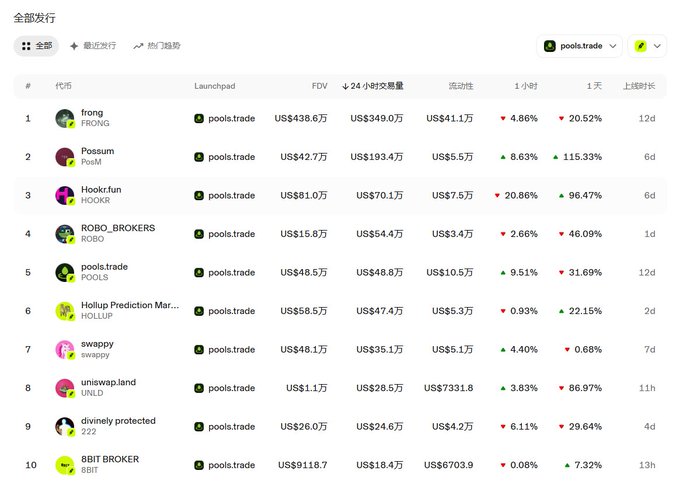680x488 pixels.
Task: Open the Hollup Prediction Mar... token link
Action: click(x=130, y=305)
